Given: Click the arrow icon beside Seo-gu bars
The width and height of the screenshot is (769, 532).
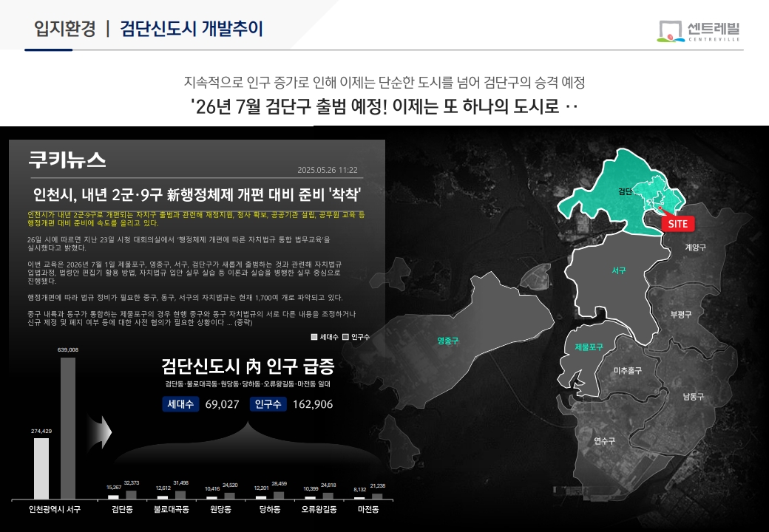Looking at the screenshot, I should click(100, 432).
